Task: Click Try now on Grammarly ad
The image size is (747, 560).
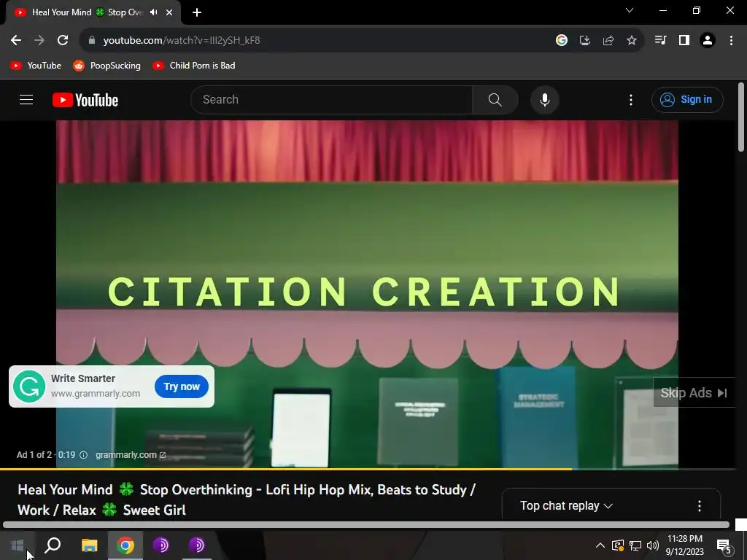Action: tap(182, 386)
